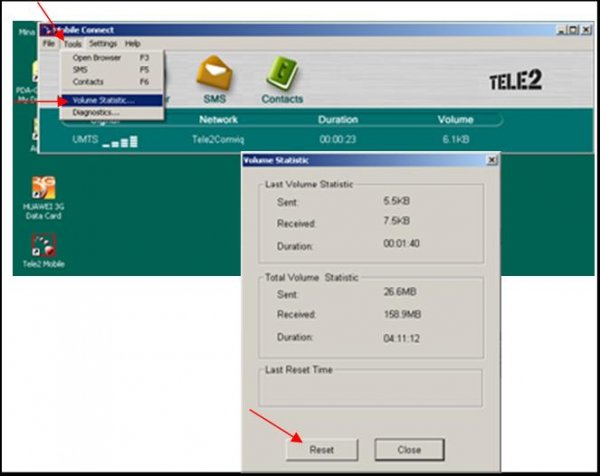Open HUAWEI 3G Data Card desktop shortcut
The image size is (600, 476).
44,197
